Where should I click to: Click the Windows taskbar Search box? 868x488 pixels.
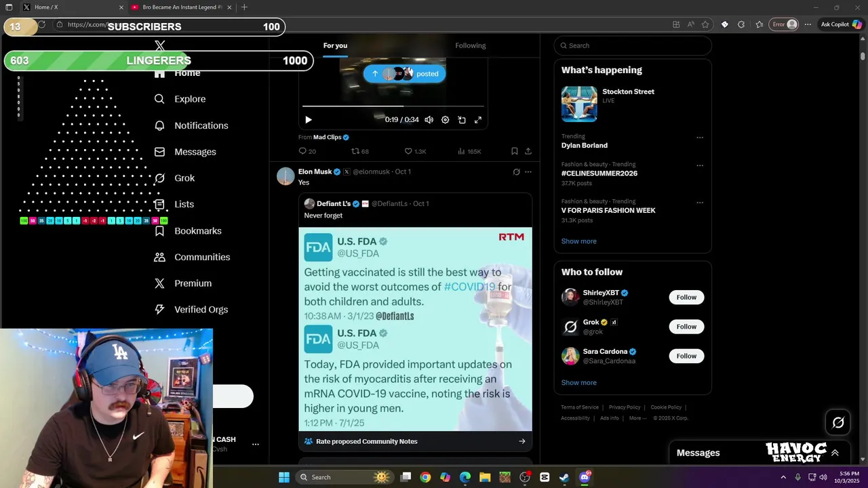pos(344,477)
